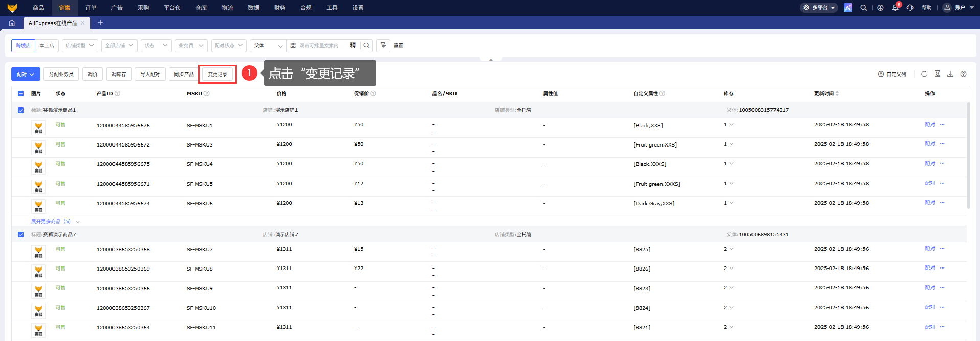Open the 状态 dropdown
The height and width of the screenshot is (341, 980).
click(156, 45)
